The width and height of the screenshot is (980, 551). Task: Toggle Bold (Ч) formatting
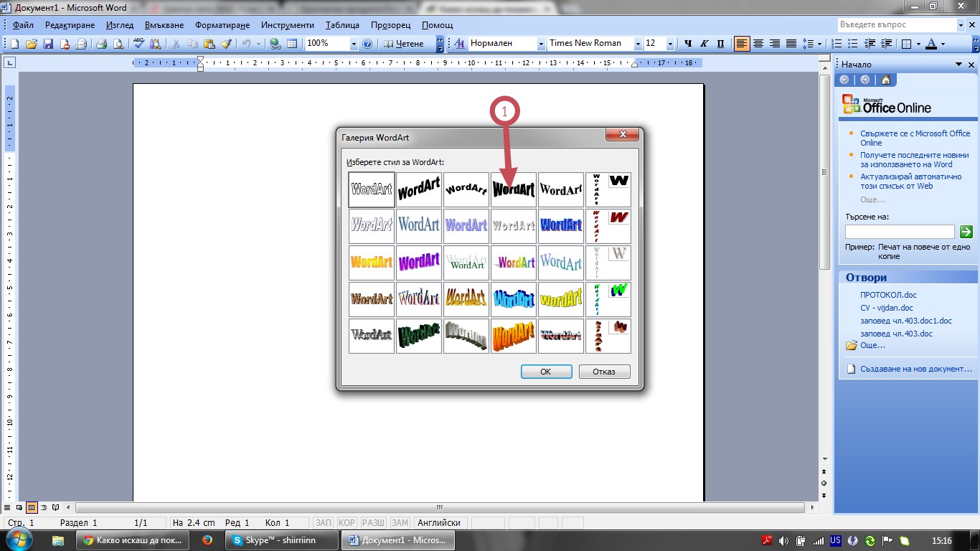tap(688, 44)
